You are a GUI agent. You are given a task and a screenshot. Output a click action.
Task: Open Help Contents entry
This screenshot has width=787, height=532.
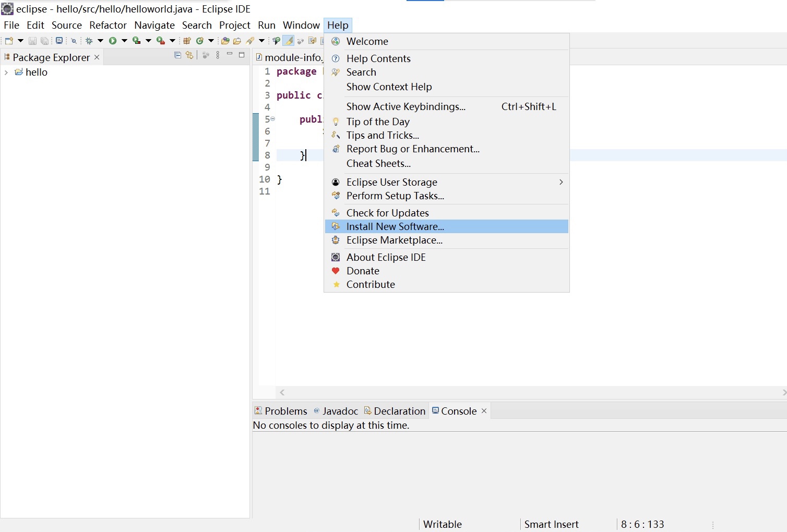click(447, 58)
